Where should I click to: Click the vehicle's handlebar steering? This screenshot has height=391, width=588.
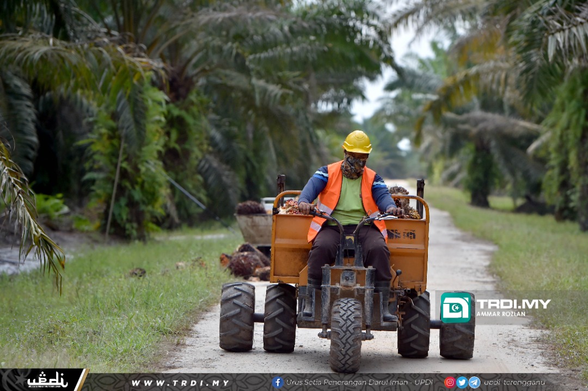pyautogui.click(x=354, y=219)
